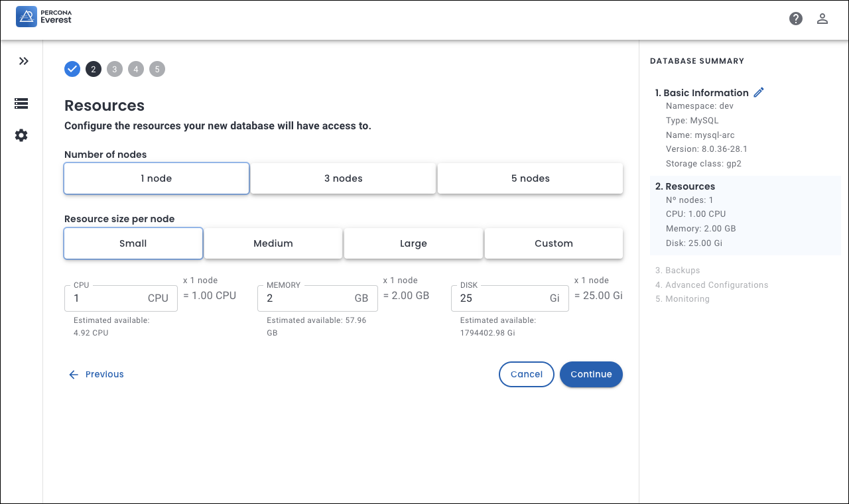Choose the Large resource size
This screenshot has height=504, width=849.
point(413,243)
